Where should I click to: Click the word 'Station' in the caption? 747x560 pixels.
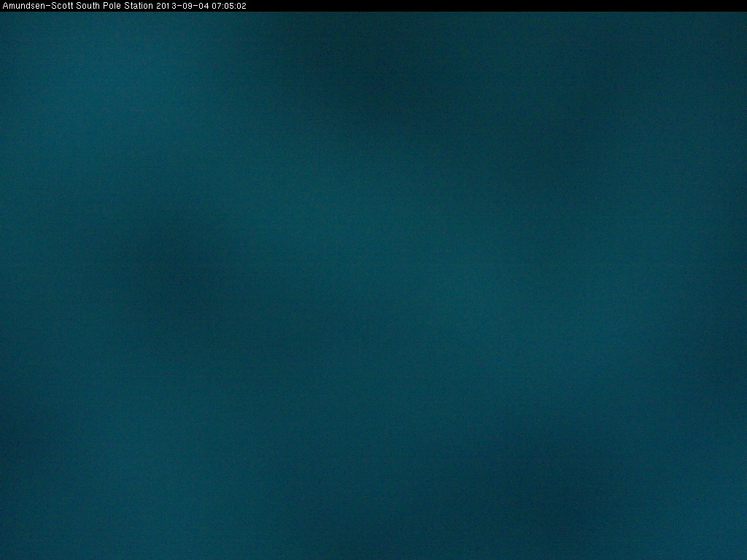pyautogui.click(x=133, y=6)
